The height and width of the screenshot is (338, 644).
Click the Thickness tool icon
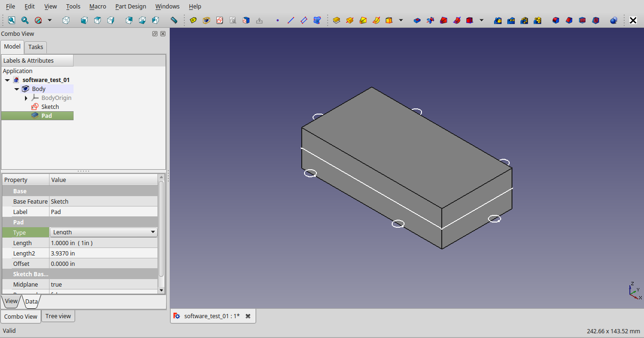pos(595,20)
